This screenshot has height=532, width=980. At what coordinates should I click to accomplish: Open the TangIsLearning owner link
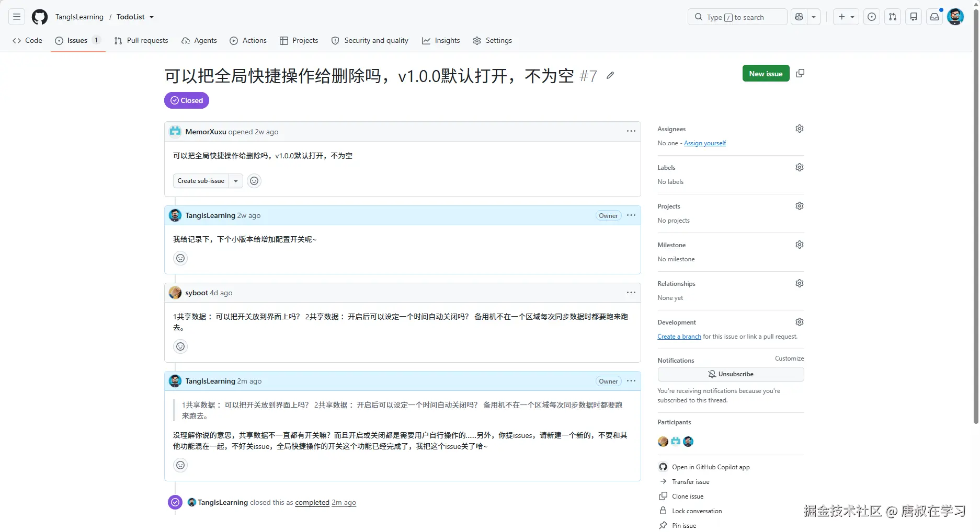pyautogui.click(x=79, y=17)
